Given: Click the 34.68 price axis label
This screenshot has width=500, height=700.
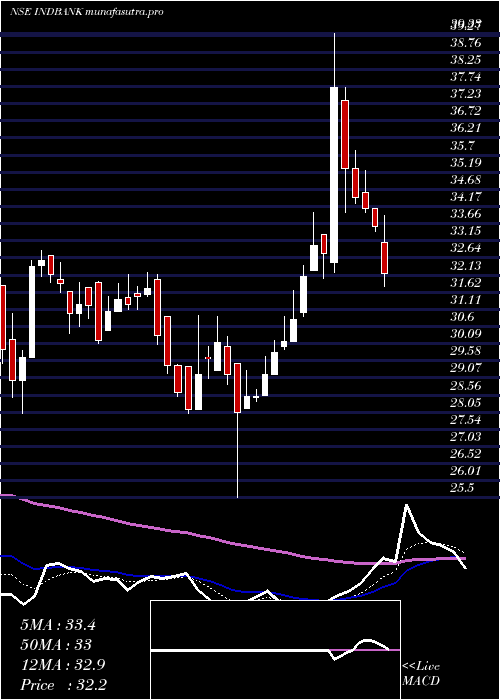Looking at the screenshot, I should (466, 180).
